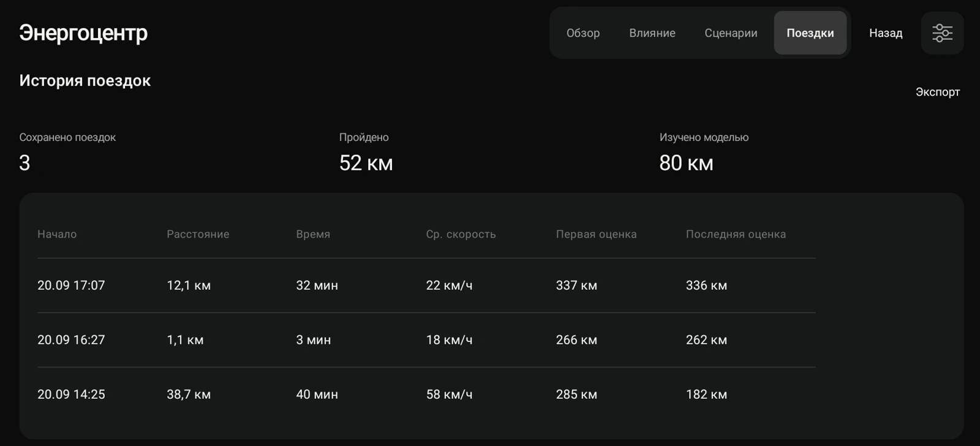Viewport: 980px width, 446px height.
Task: Sort by Первая оценка column header
Action: [x=596, y=234]
